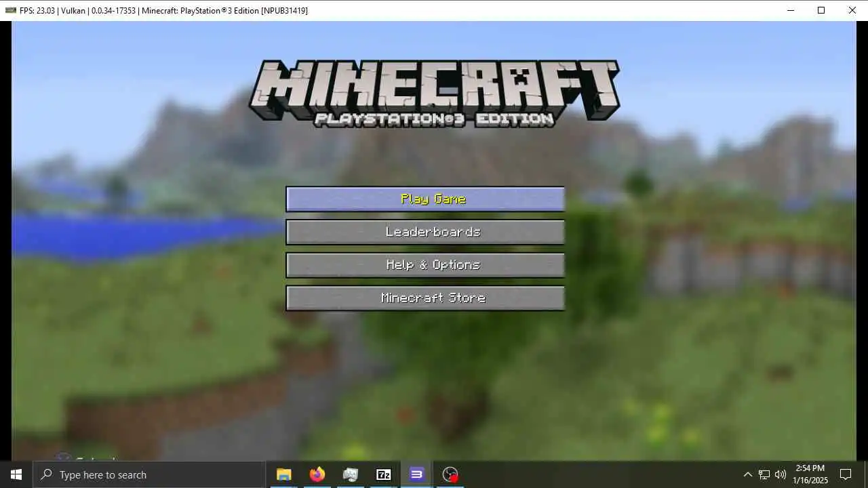Image resolution: width=868 pixels, height=488 pixels.
Task: Minimize the emulator window
Action: pos(790,10)
